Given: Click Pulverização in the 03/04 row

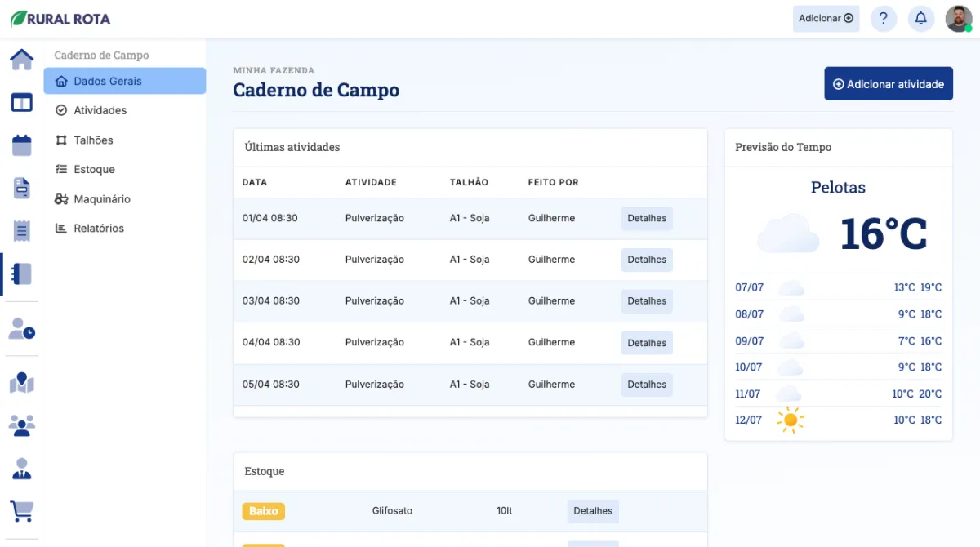Looking at the screenshot, I should [x=375, y=300].
